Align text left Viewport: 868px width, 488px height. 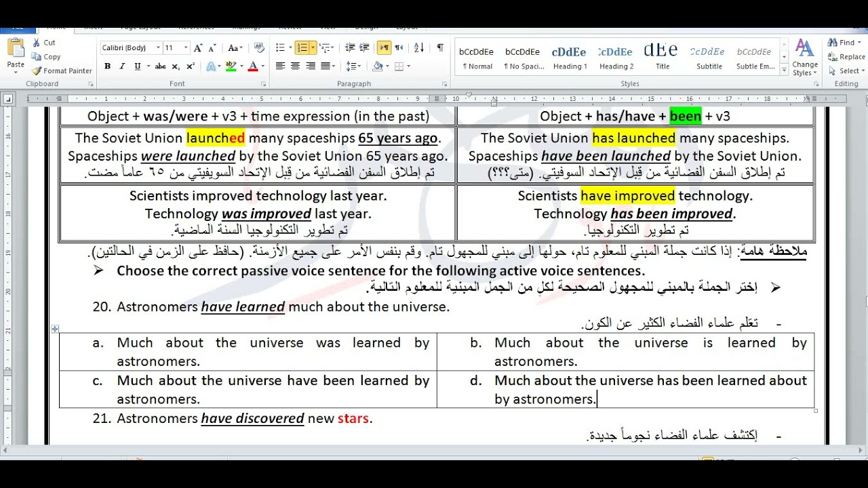click(280, 66)
